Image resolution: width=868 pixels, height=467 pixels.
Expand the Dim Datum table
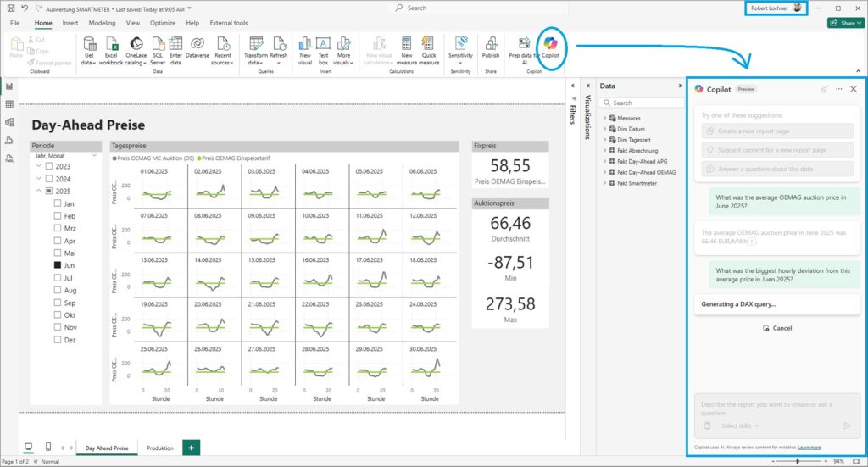pyautogui.click(x=604, y=129)
